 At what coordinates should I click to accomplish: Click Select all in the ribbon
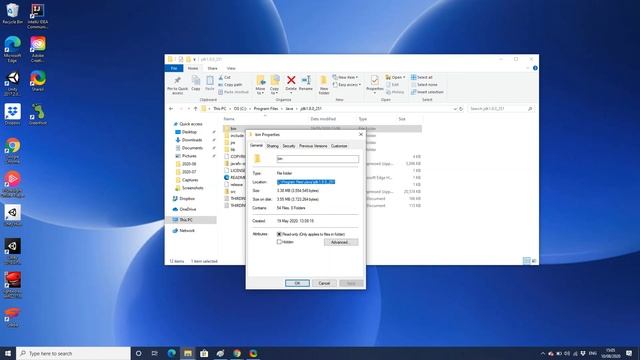pyautogui.click(x=422, y=77)
